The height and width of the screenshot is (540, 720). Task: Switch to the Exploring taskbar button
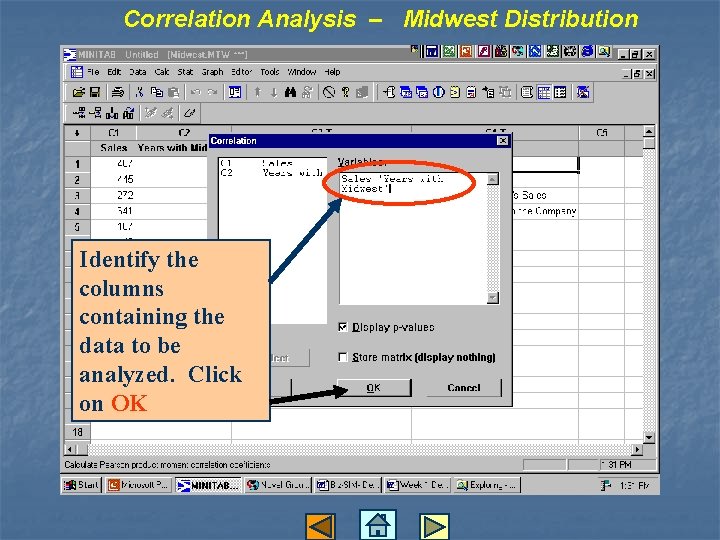pos(487,484)
